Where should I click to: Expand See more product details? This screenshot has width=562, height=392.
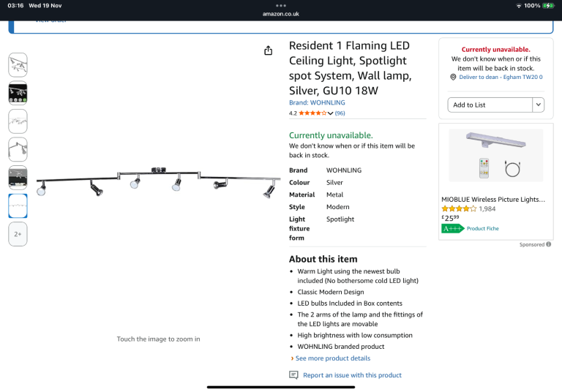[x=332, y=358]
